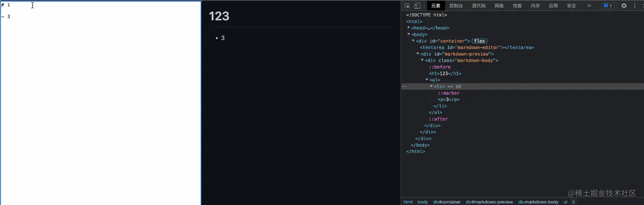The image size is (644, 205).
Task: Select the closing </li> row
Action: click(x=440, y=106)
